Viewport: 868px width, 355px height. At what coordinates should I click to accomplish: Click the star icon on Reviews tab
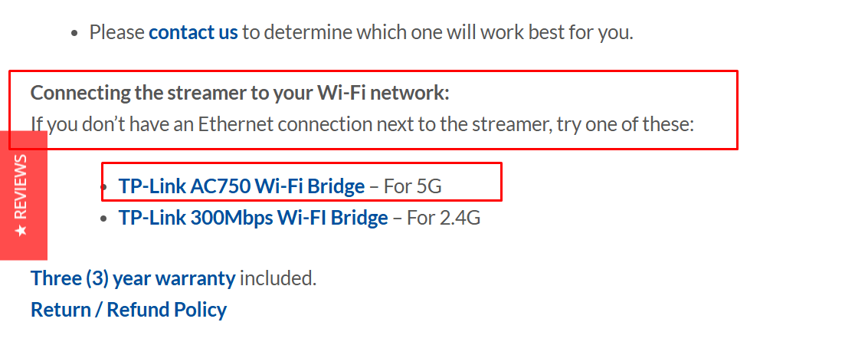tap(21, 230)
